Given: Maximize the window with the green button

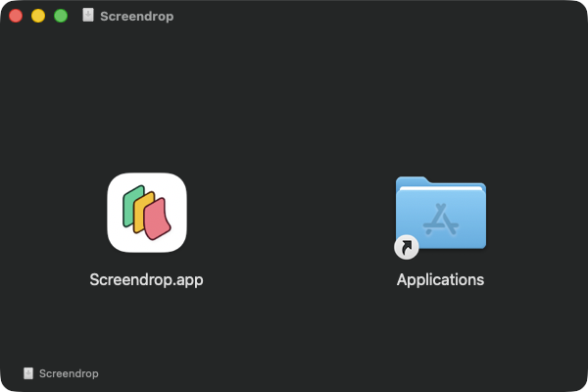Looking at the screenshot, I should point(61,16).
